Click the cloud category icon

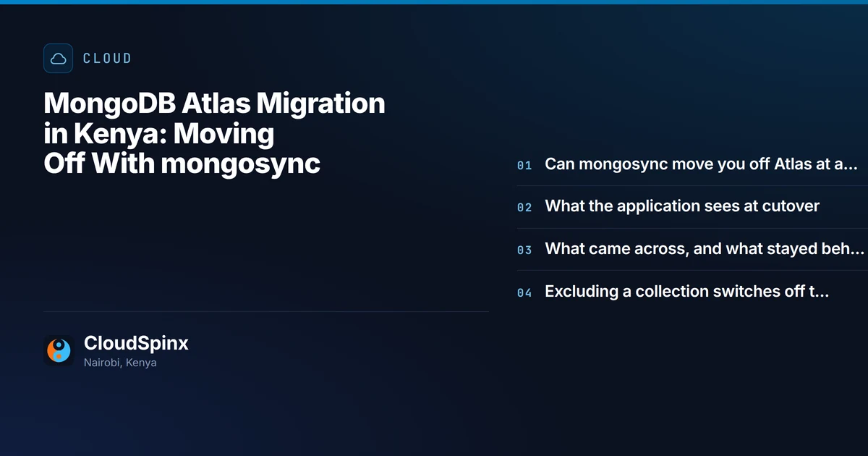58,58
